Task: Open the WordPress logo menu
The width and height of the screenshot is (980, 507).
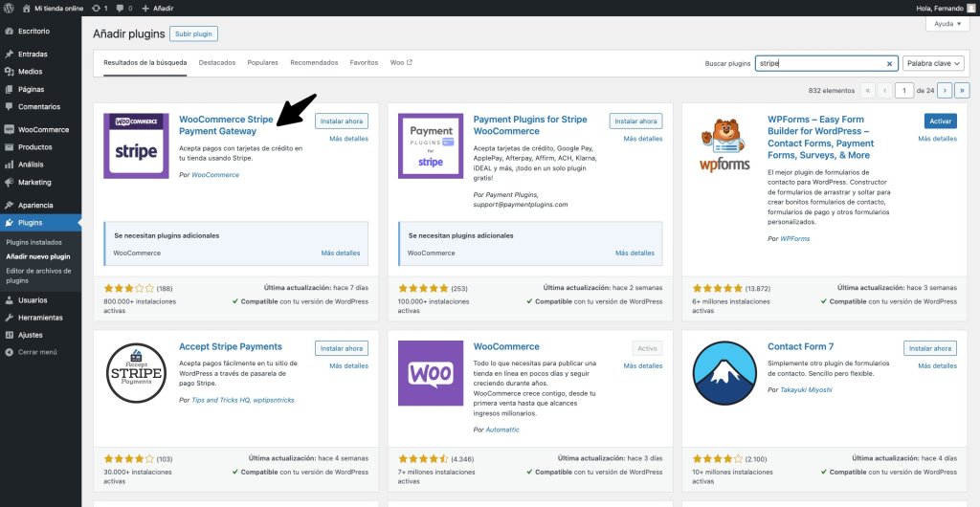Action: (x=9, y=8)
